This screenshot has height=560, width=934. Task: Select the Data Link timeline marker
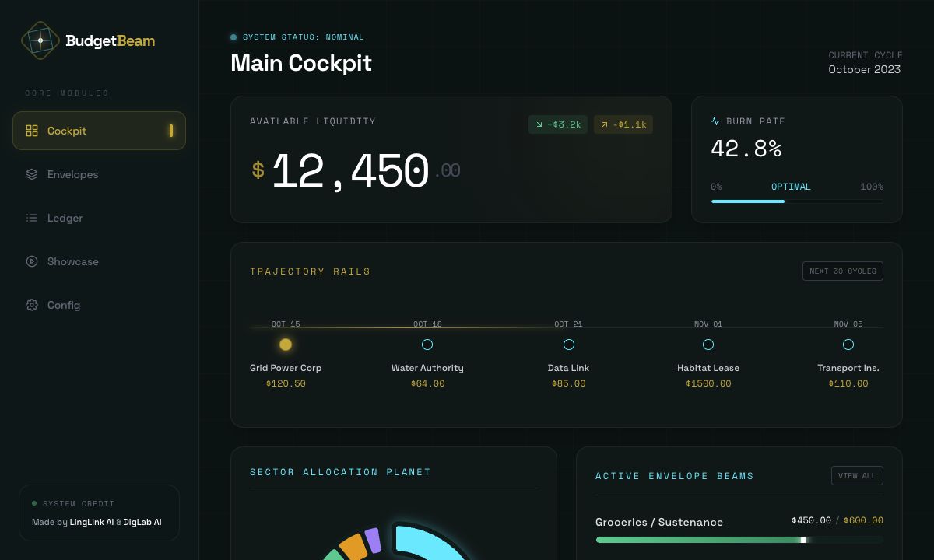point(569,345)
